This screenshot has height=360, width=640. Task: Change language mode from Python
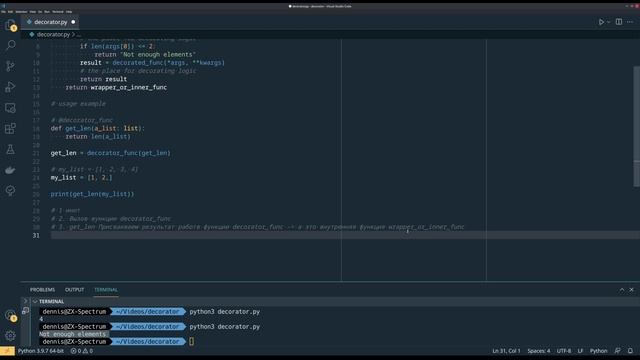point(598,351)
